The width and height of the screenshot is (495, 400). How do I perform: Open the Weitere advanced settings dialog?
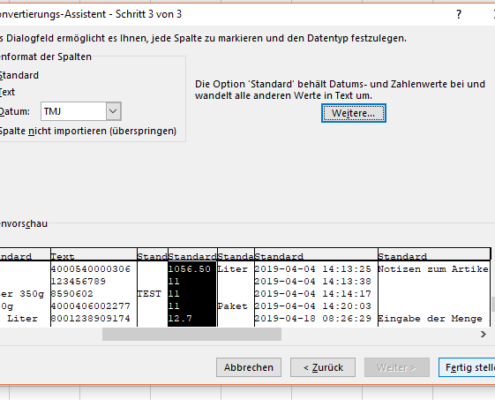point(354,113)
